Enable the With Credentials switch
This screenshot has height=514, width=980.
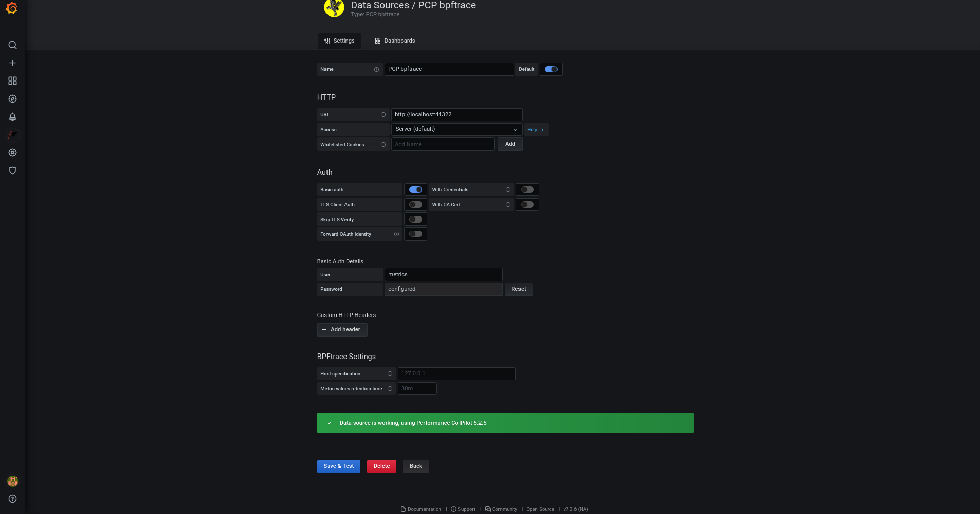coord(527,190)
